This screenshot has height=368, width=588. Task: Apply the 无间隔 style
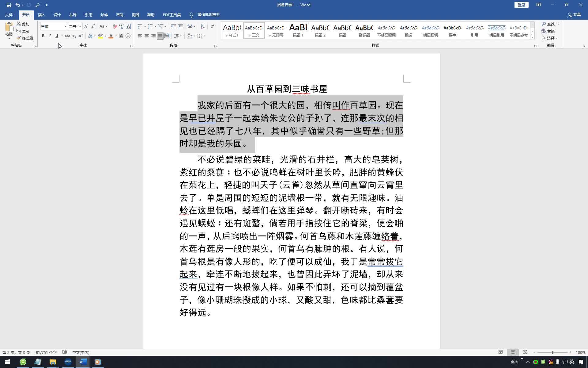[x=276, y=30]
